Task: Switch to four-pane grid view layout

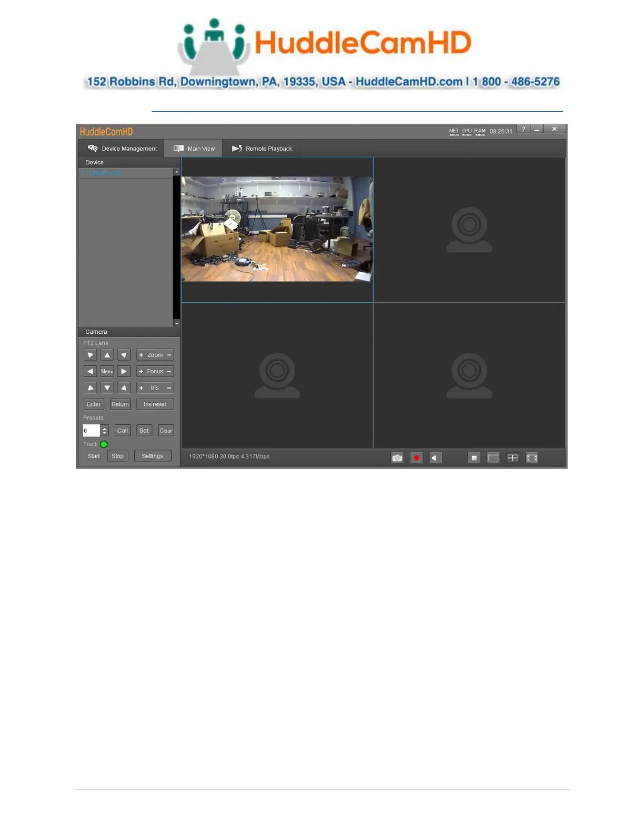Action: [512, 458]
